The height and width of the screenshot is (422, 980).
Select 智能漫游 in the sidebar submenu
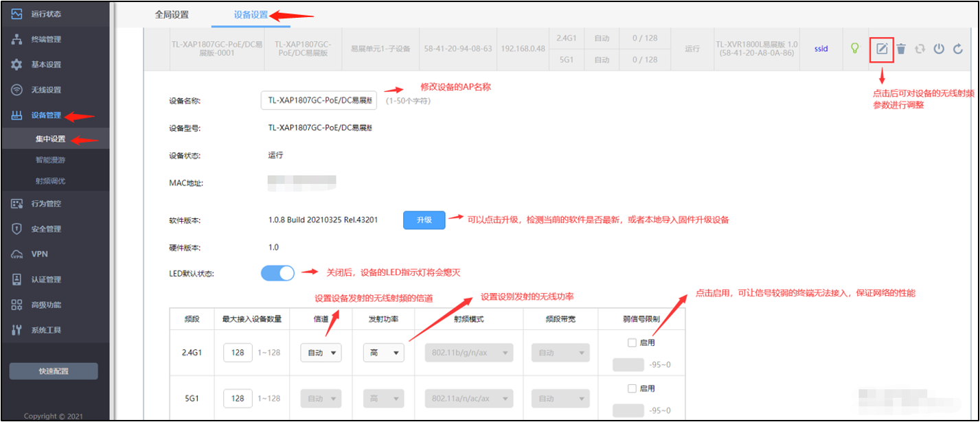(x=51, y=160)
